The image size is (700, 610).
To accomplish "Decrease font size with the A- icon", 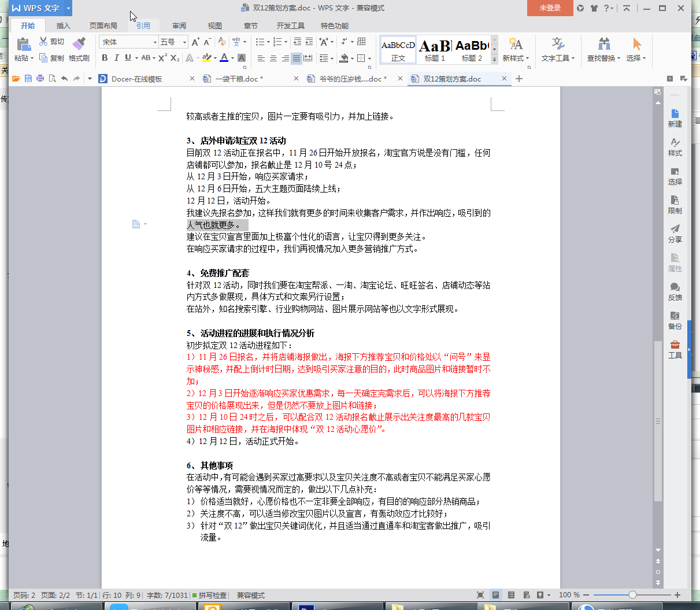I will tap(207, 42).
